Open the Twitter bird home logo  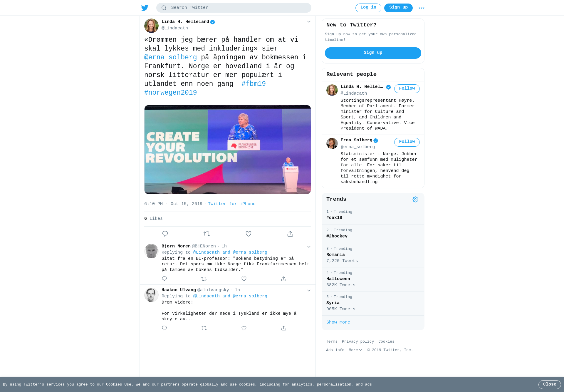[145, 8]
